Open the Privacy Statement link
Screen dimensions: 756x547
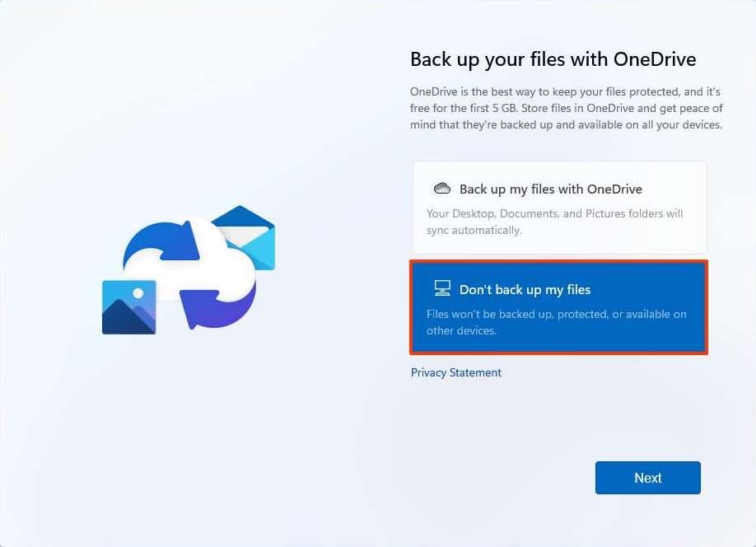(456, 372)
